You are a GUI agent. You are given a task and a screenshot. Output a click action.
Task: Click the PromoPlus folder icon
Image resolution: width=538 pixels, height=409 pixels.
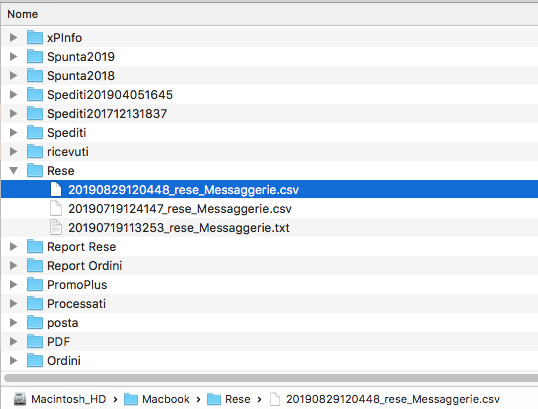(x=35, y=284)
